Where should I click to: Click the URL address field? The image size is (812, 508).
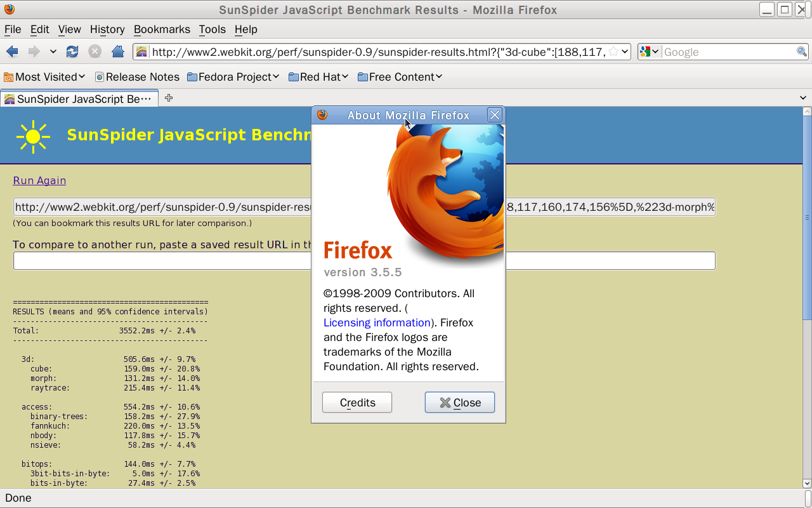pos(379,52)
